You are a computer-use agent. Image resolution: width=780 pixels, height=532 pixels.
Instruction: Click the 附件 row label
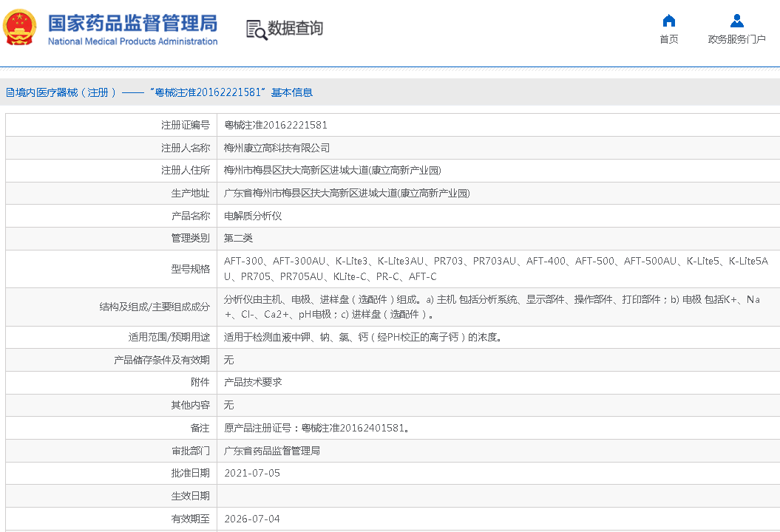point(200,382)
